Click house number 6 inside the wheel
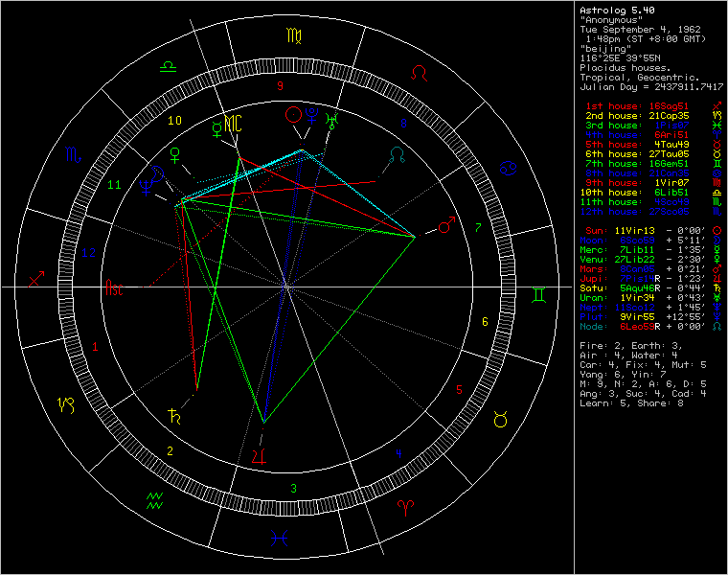Screen dimensions: 728x575 (x=485, y=322)
